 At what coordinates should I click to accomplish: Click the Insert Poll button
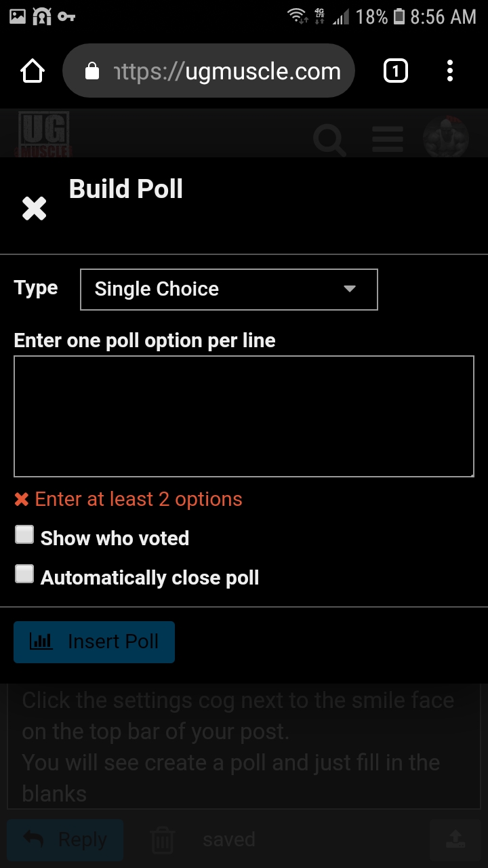(x=94, y=642)
